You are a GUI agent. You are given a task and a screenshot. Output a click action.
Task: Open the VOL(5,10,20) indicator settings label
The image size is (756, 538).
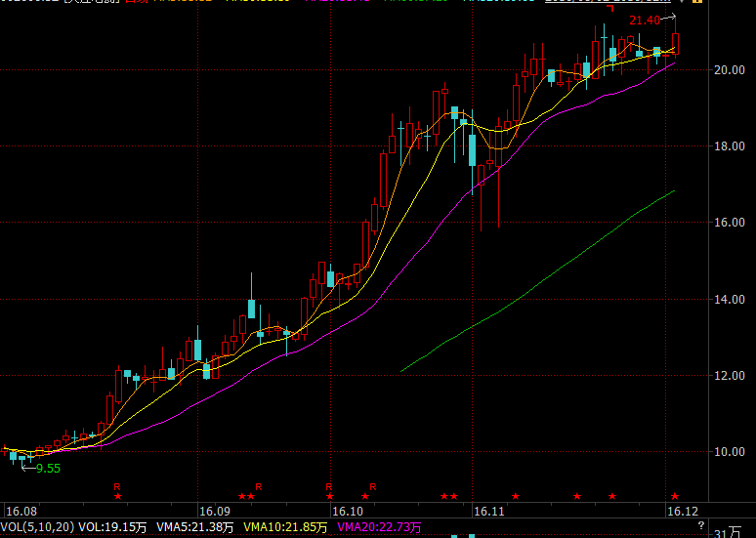tap(38, 527)
